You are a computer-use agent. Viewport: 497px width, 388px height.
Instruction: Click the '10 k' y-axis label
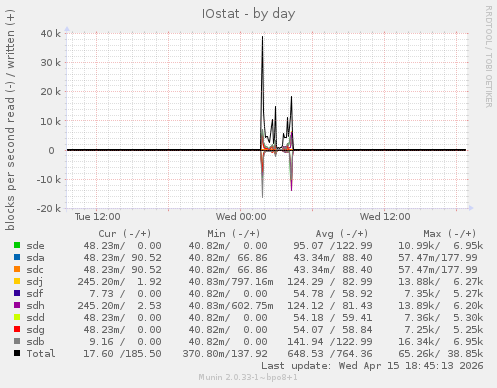(x=51, y=121)
